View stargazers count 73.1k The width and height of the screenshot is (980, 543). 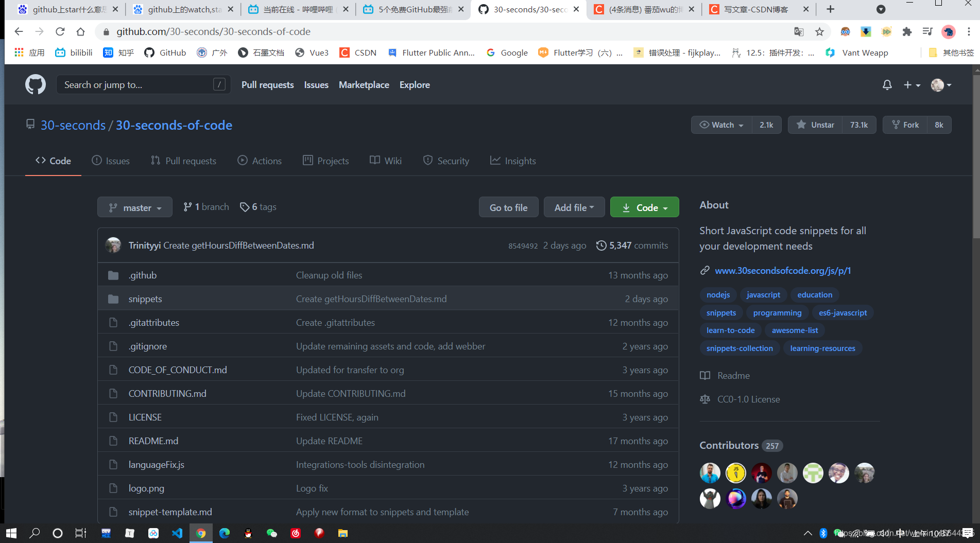859,125
